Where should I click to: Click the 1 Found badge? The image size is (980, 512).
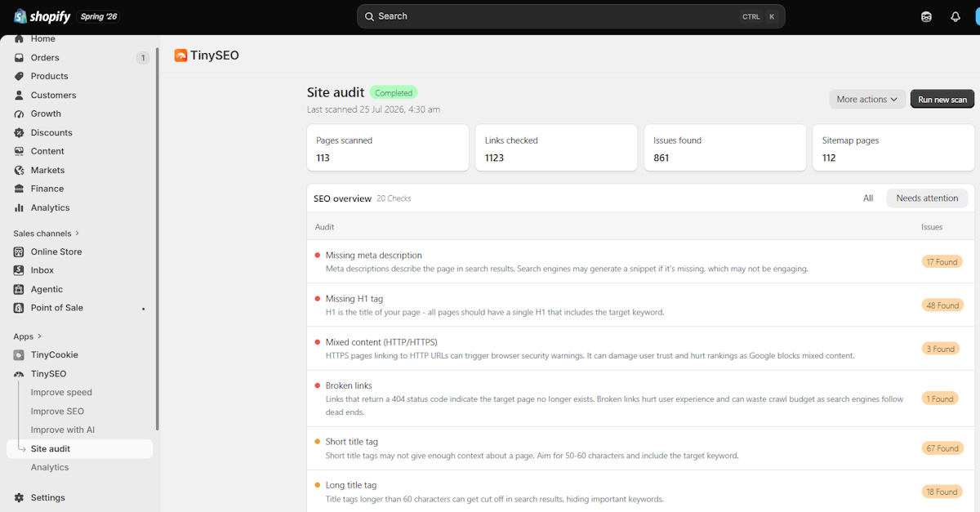[939, 398]
